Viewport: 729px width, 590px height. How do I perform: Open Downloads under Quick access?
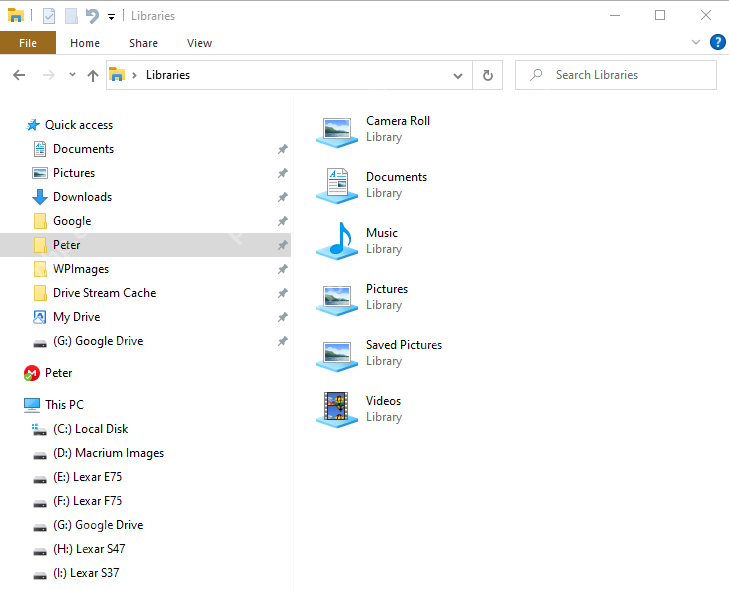click(82, 197)
